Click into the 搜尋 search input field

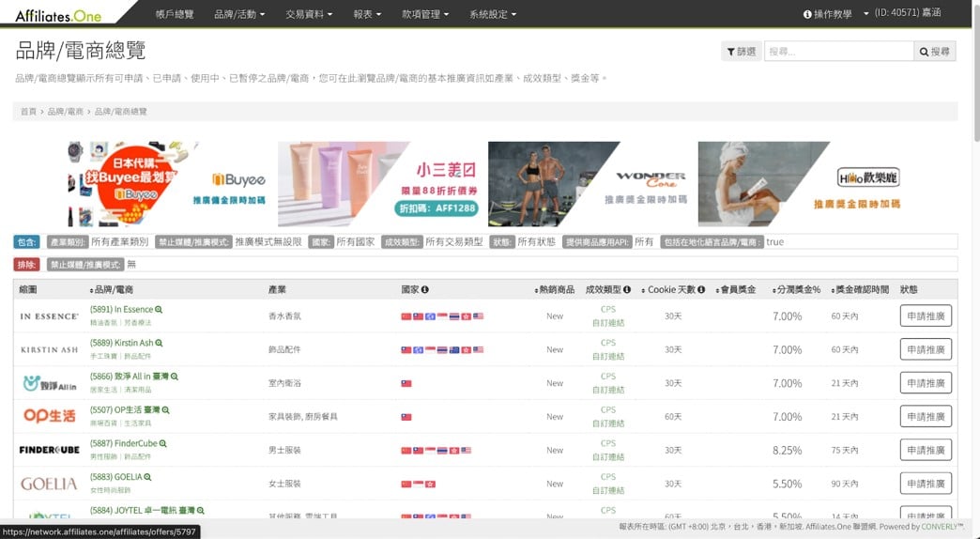838,52
